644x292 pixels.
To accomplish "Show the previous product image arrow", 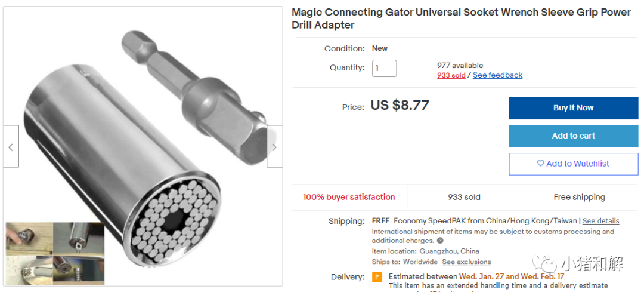I will [11, 146].
